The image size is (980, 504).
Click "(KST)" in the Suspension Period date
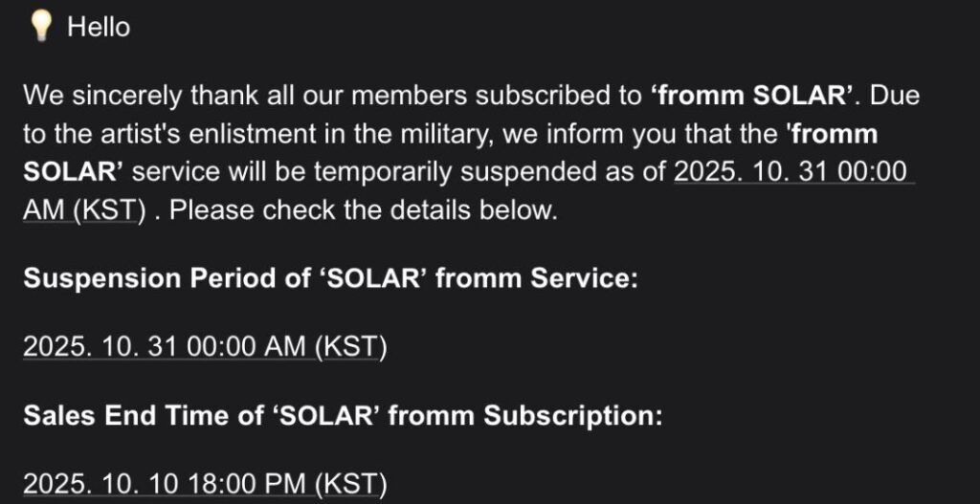(351, 347)
